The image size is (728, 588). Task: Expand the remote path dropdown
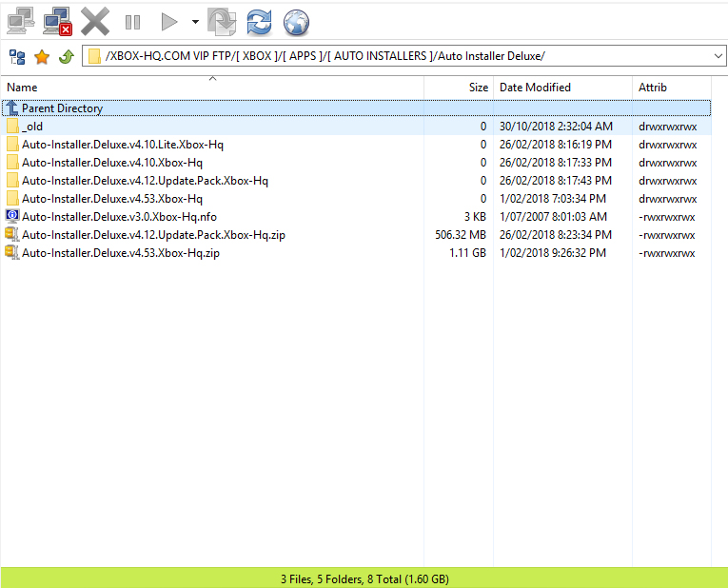(x=718, y=57)
